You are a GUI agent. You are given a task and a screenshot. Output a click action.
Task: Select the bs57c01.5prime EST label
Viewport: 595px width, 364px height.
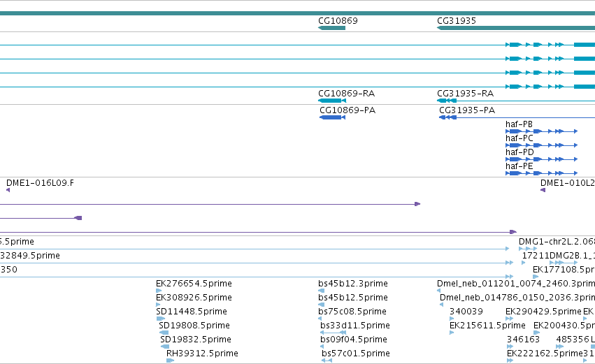[x=356, y=354]
